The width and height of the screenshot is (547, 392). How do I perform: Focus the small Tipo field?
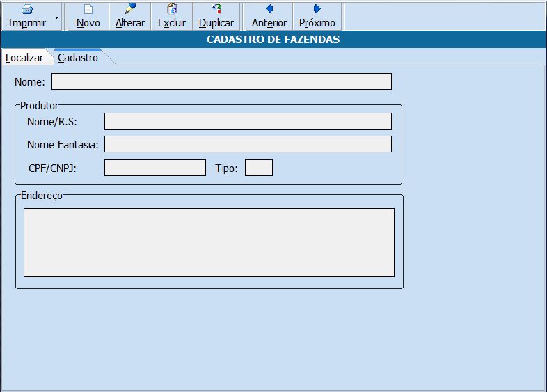click(259, 168)
